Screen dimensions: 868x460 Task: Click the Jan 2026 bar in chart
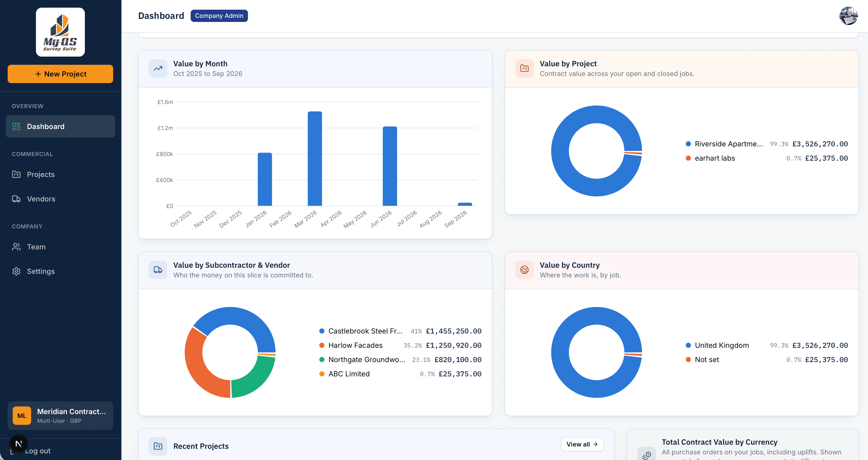[265, 179]
